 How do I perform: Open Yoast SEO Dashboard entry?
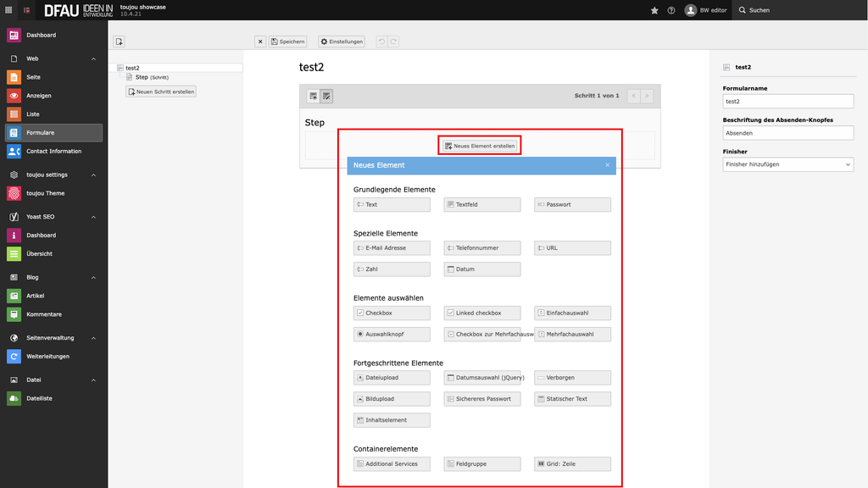click(53, 236)
